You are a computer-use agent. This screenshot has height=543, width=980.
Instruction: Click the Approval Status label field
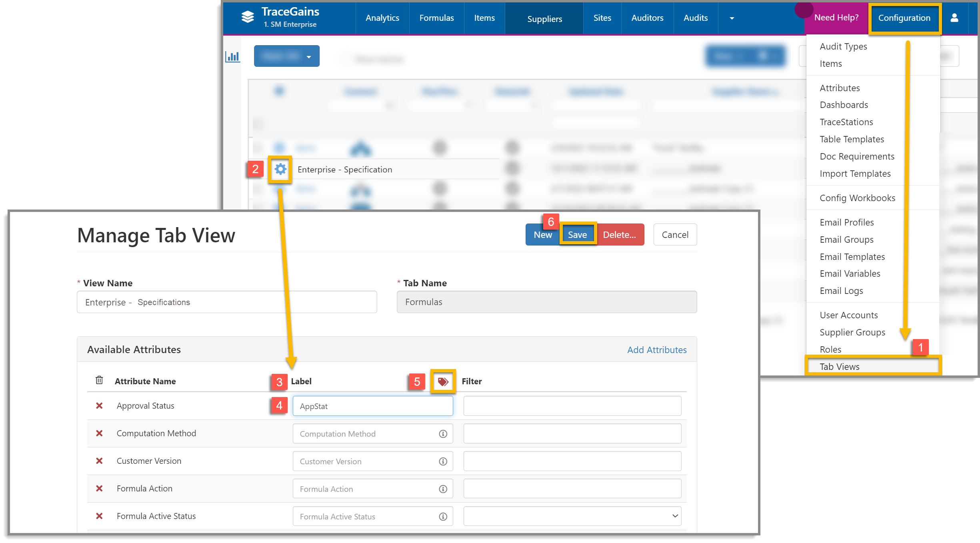[x=372, y=406]
